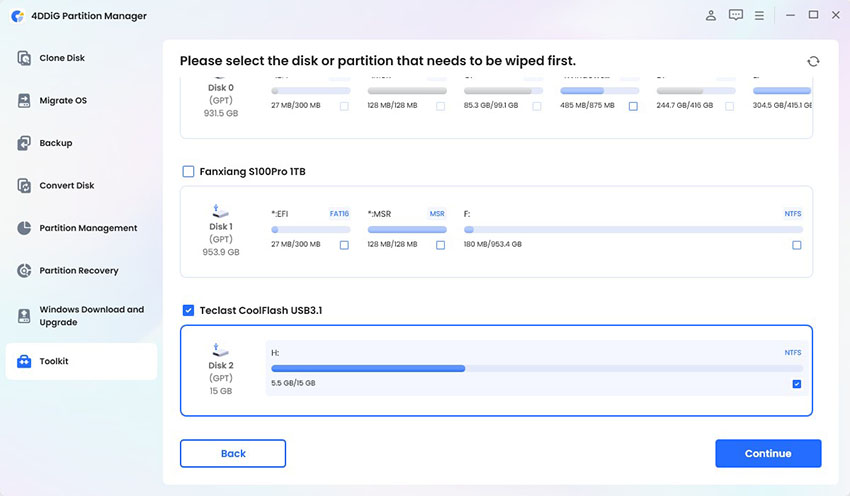Uncheck the H: partition checkbox
The width and height of the screenshot is (850, 496).
[796, 384]
